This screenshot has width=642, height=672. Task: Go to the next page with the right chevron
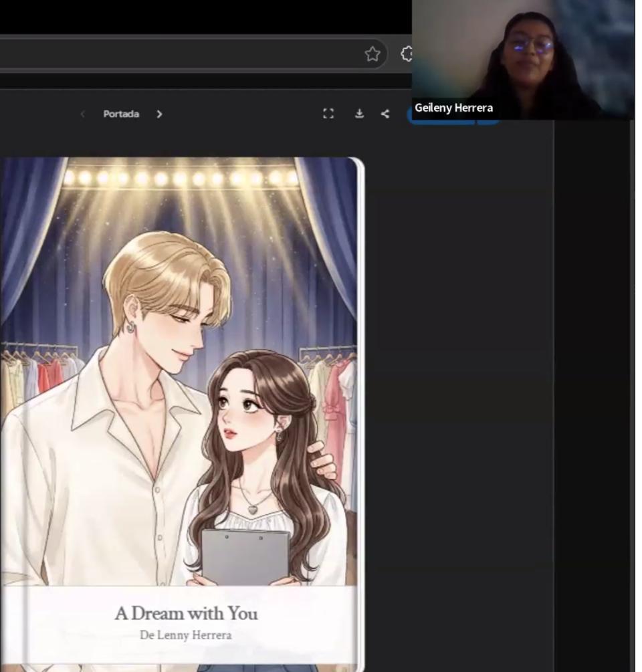[x=159, y=114]
